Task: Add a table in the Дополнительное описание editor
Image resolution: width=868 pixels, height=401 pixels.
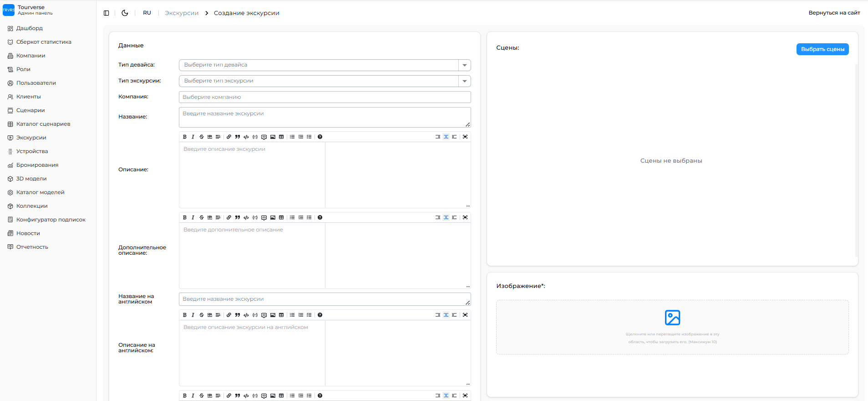Action: click(x=281, y=217)
